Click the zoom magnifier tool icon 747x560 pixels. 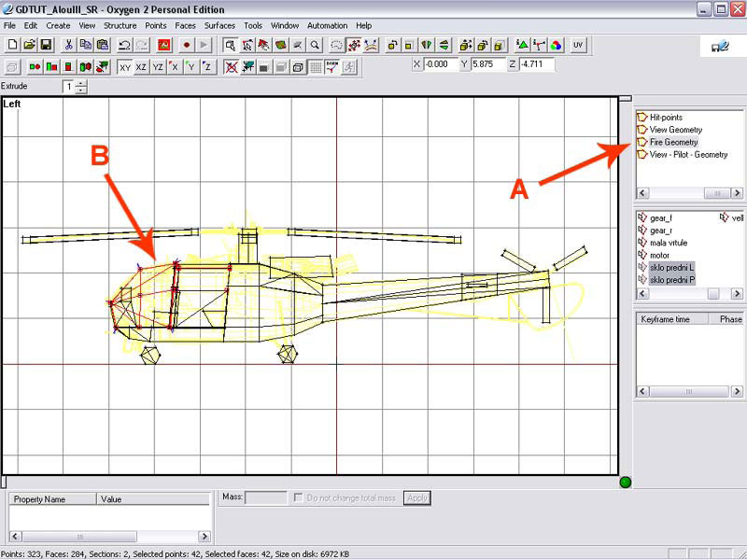point(316,45)
